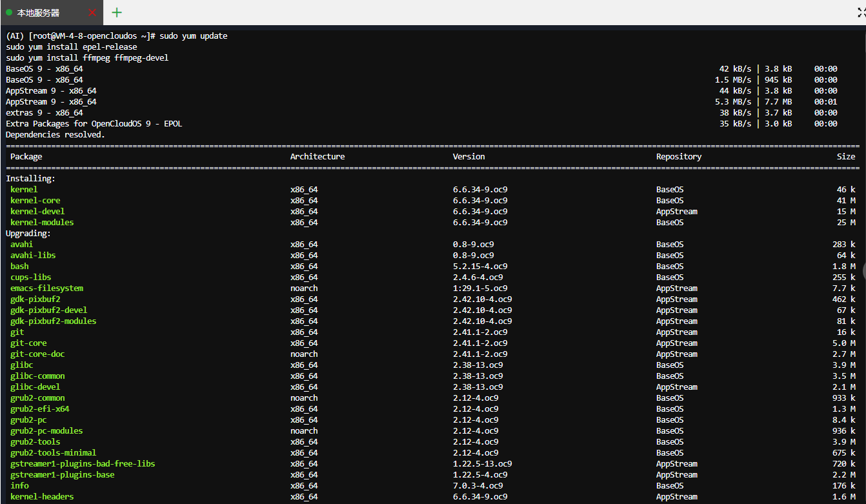Close the 本地服务器 tab with red X
This screenshot has width=866, height=504.
pos(92,12)
